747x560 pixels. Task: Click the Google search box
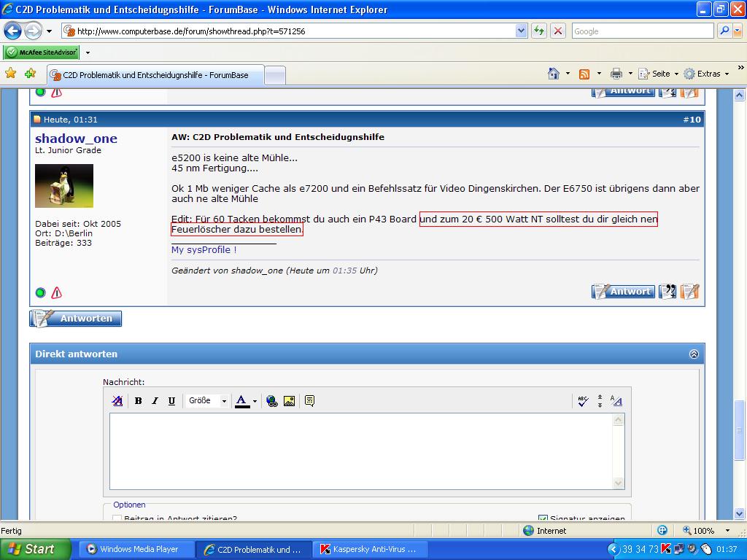pos(642,31)
